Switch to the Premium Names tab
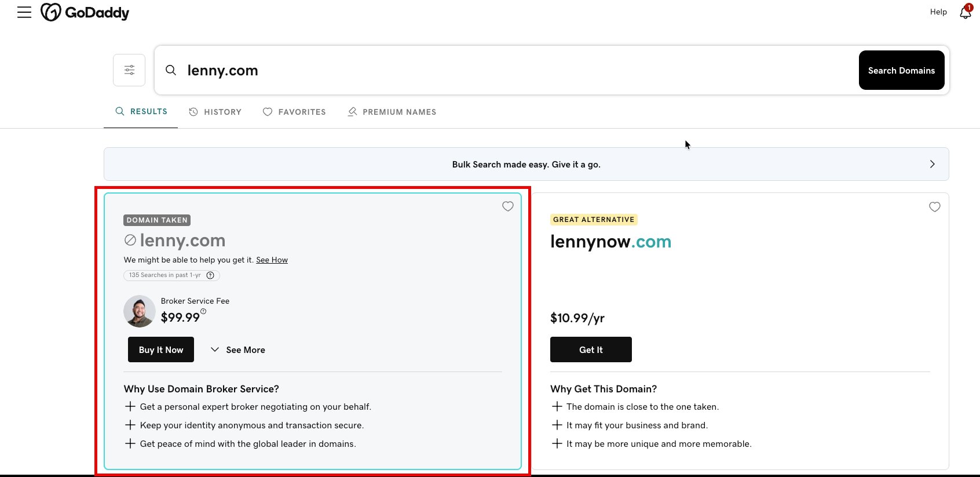Viewport: 980px width, 477px height. click(392, 112)
